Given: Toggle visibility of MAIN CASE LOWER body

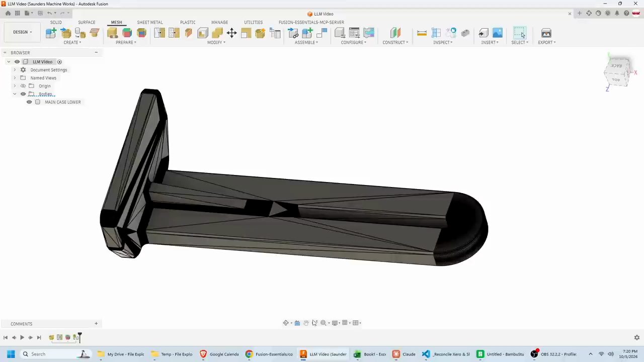Looking at the screenshot, I should click(29, 102).
